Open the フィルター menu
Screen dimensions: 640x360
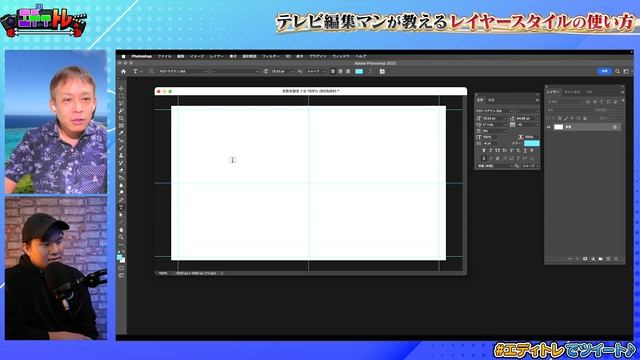coord(271,56)
